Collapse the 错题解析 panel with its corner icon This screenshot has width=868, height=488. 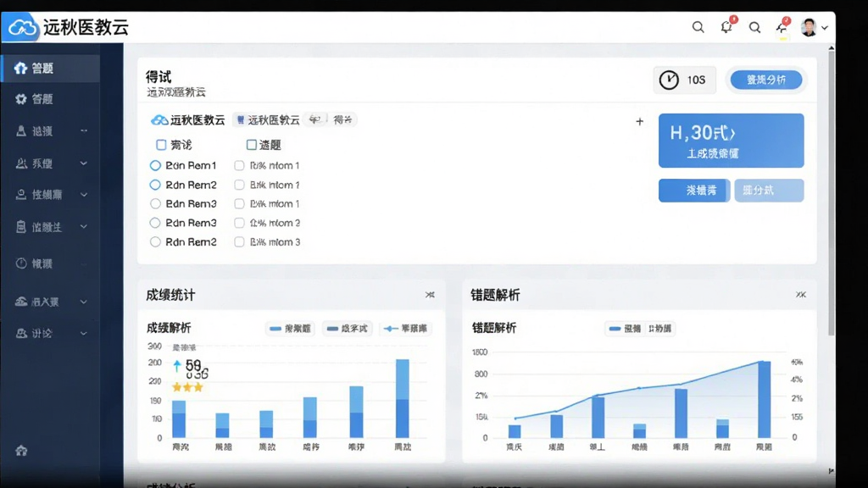[800, 295]
